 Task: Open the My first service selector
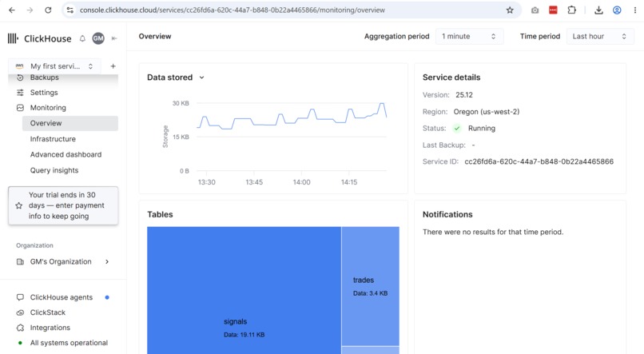(54, 66)
